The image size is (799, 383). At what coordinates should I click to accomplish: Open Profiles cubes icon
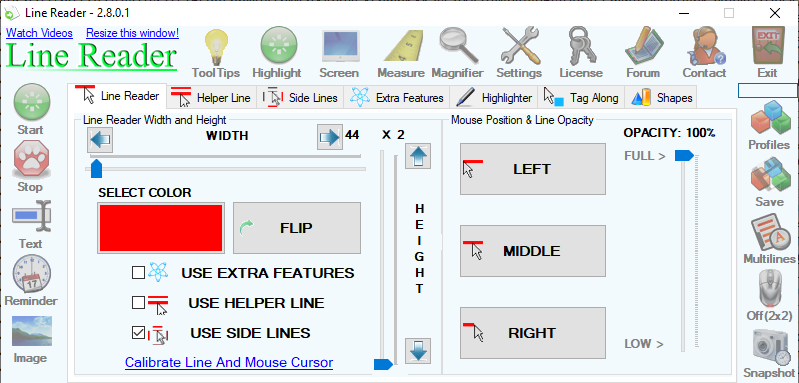(769, 118)
